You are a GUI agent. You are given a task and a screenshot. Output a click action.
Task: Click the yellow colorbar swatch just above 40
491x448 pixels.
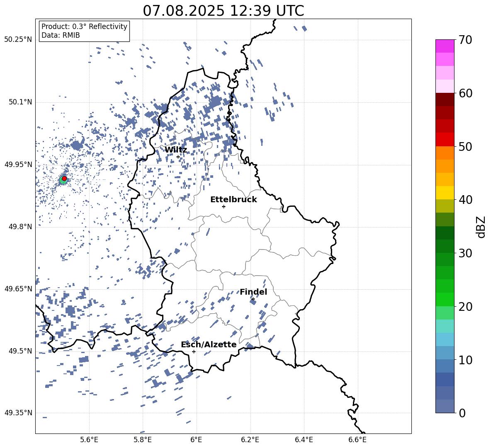(x=445, y=193)
